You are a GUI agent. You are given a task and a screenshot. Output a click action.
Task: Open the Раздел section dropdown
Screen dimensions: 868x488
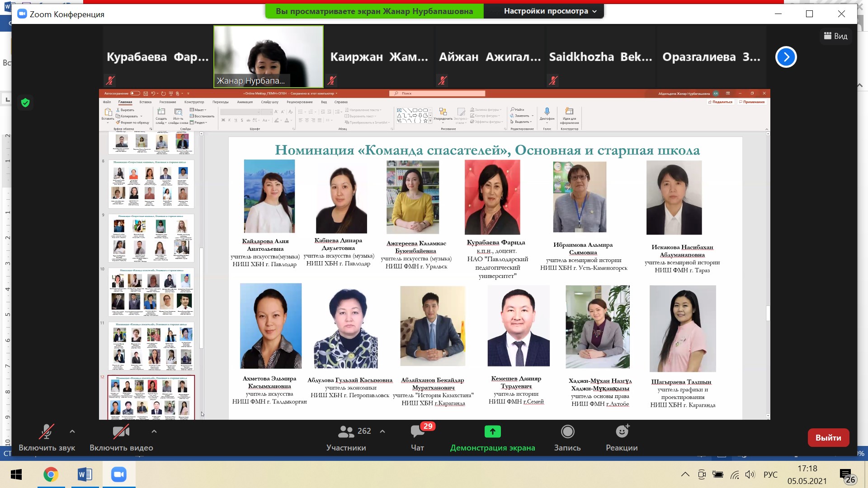[198, 122]
